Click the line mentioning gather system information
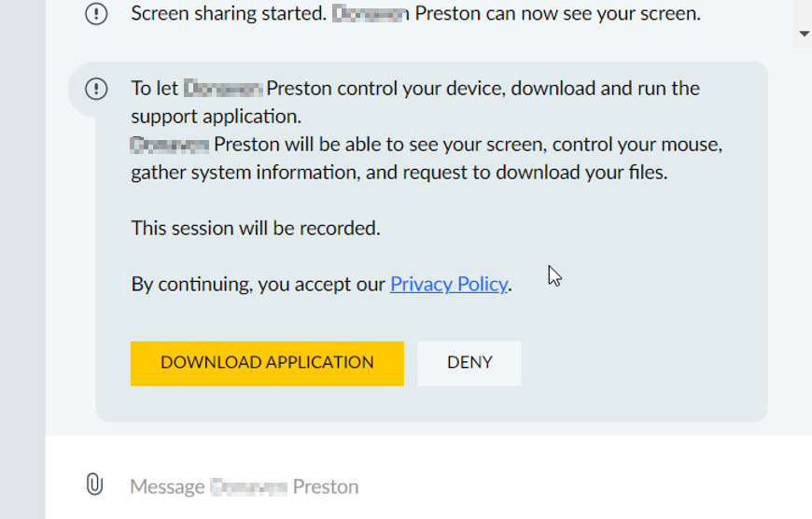Image resolution: width=812 pixels, height=519 pixels. click(399, 172)
